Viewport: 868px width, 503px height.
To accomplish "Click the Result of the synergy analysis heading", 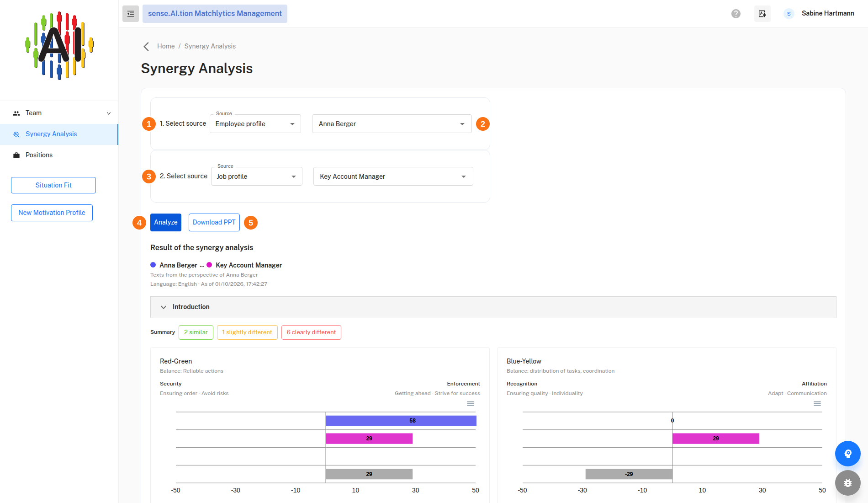I will click(201, 248).
